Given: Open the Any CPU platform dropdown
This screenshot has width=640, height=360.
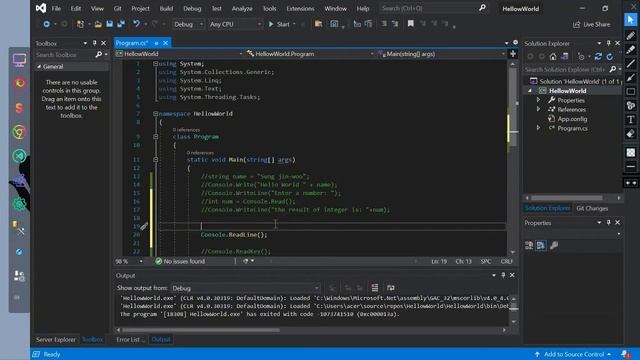Looking at the screenshot, I should [235, 24].
